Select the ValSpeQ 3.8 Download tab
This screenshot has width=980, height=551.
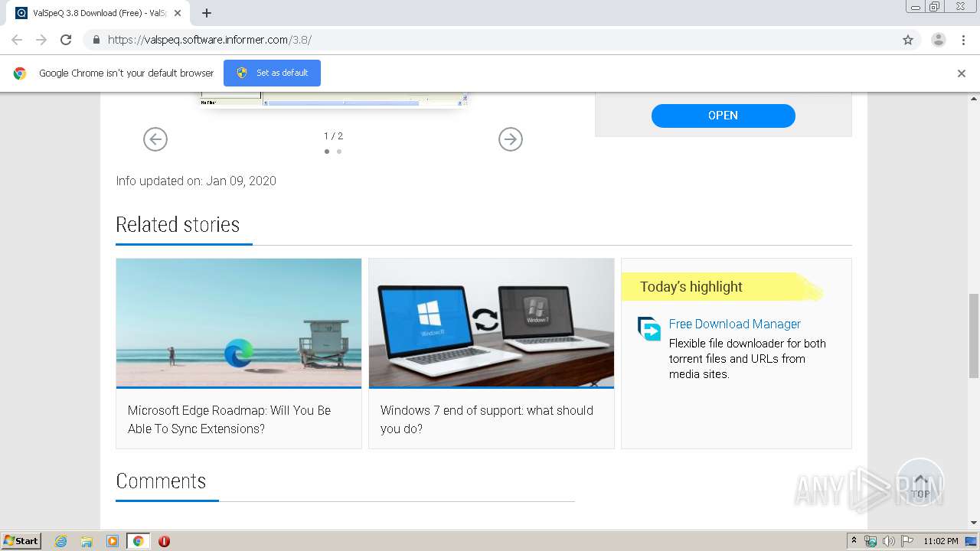click(100, 13)
